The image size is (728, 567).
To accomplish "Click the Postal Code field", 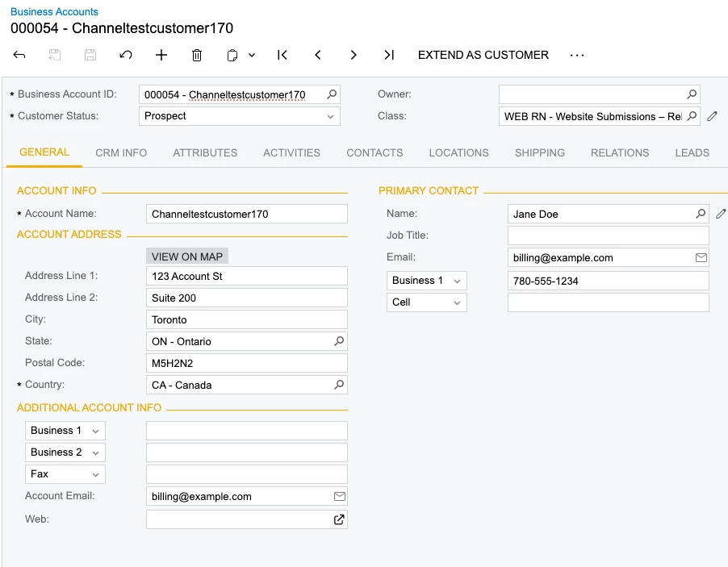I will click(x=247, y=363).
